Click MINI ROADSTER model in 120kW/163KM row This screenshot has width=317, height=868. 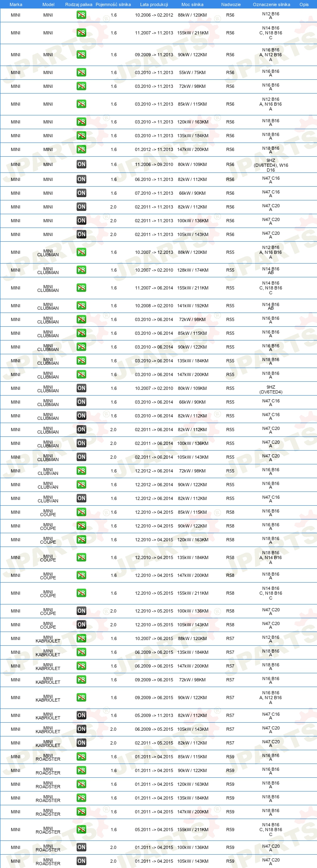[x=48, y=785]
